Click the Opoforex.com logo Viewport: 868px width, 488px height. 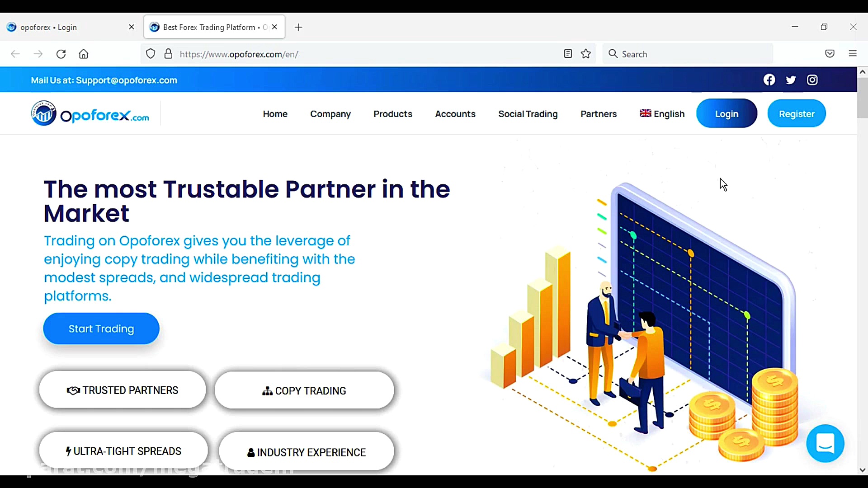[90, 113]
